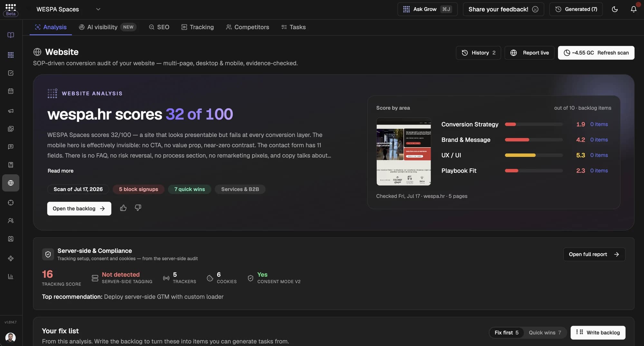Switch to the Competitors tab
This screenshot has height=346, width=644.
coord(247,27)
